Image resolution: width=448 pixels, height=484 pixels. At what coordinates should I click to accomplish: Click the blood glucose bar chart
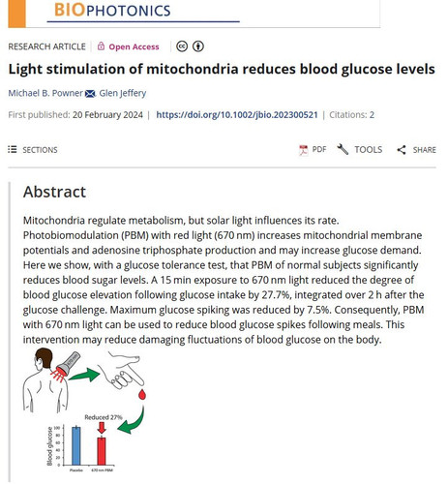click(x=80, y=449)
